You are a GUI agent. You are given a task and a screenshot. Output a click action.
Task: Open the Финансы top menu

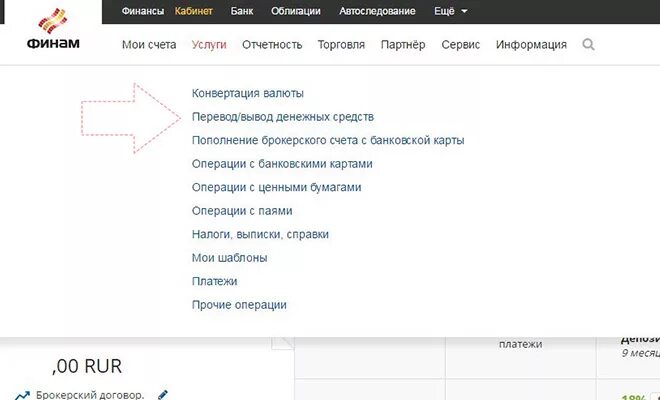tap(143, 11)
